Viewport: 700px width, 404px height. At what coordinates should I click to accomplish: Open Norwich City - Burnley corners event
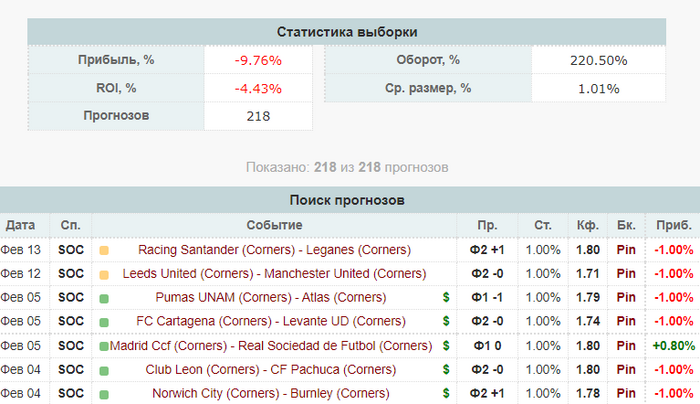tap(271, 393)
